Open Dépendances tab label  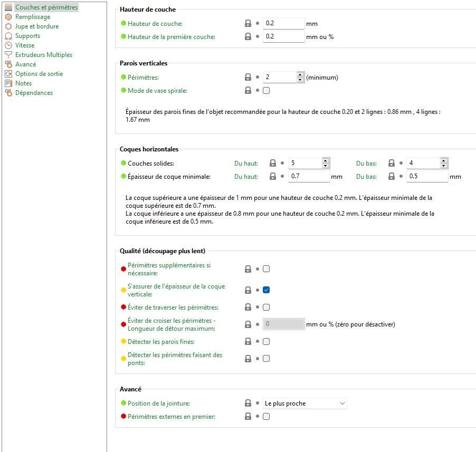34,93
